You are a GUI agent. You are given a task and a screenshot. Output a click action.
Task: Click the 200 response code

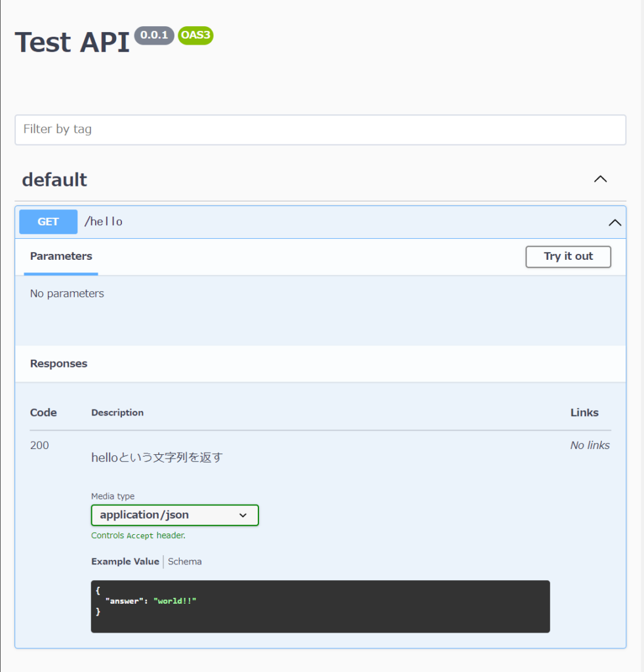pos(39,445)
